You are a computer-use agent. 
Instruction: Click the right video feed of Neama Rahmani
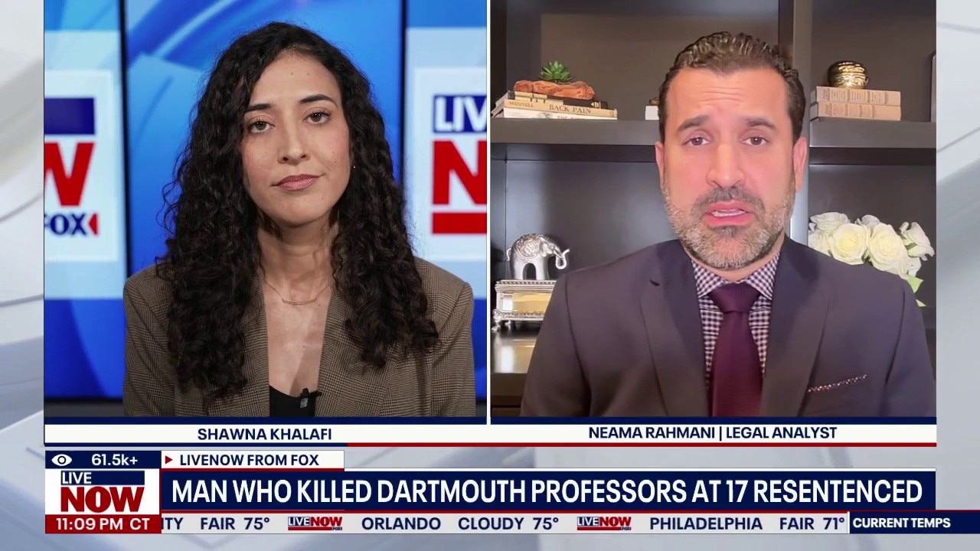713,208
